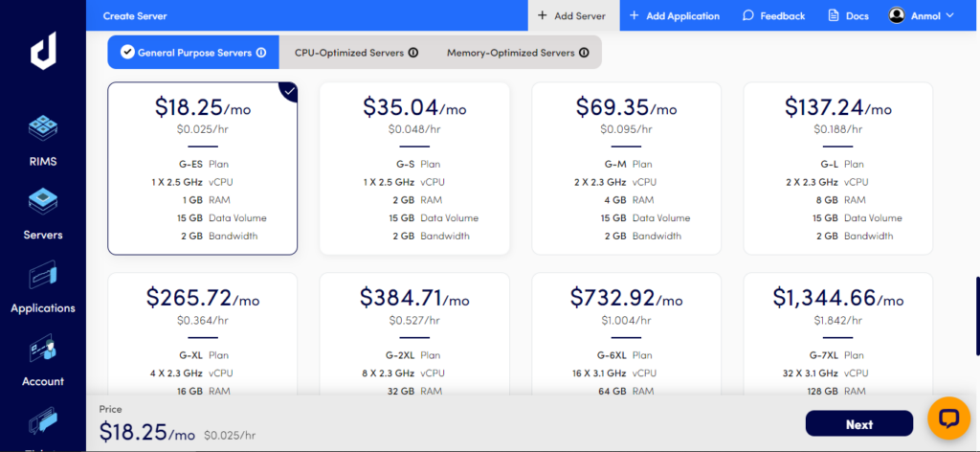This screenshot has width=980, height=452.
Task: Select the $265.72/mo G-XL plan card
Action: point(203,334)
